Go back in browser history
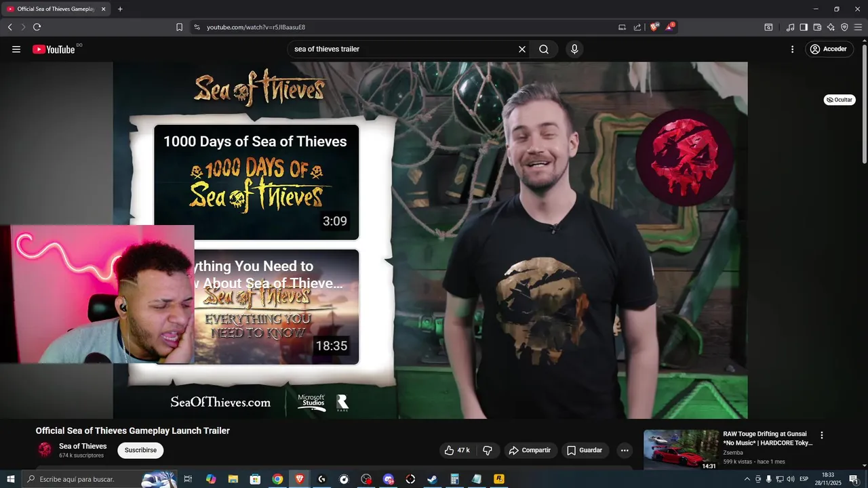 pyautogui.click(x=9, y=27)
